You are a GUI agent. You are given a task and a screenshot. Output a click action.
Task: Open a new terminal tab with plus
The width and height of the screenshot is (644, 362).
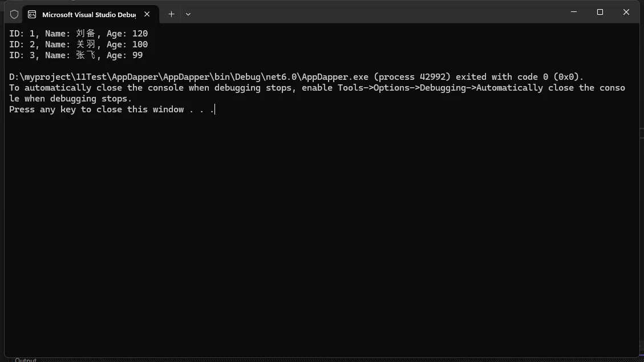click(x=171, y=14)
